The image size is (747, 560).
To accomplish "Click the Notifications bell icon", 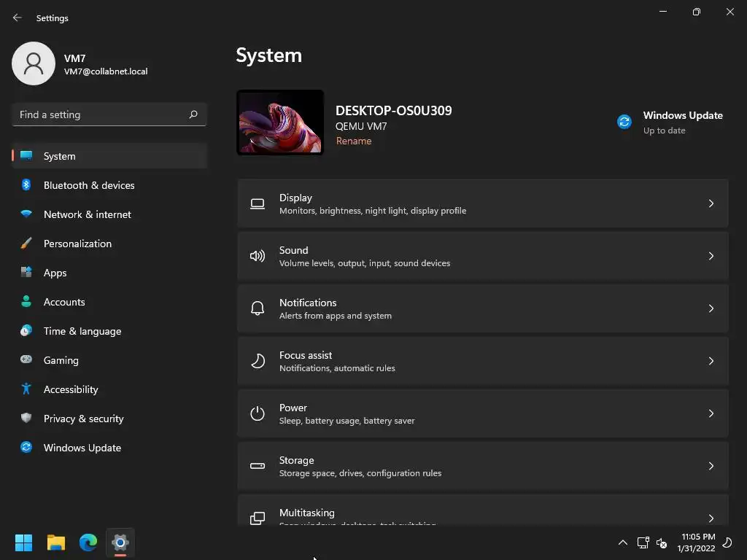I will pos(258,308).
